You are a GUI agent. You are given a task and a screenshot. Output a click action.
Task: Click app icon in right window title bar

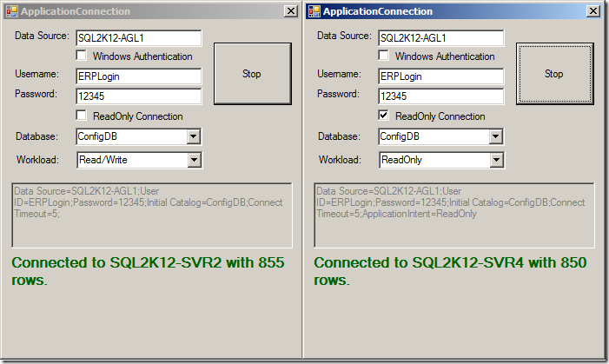(x=314, y=11)
